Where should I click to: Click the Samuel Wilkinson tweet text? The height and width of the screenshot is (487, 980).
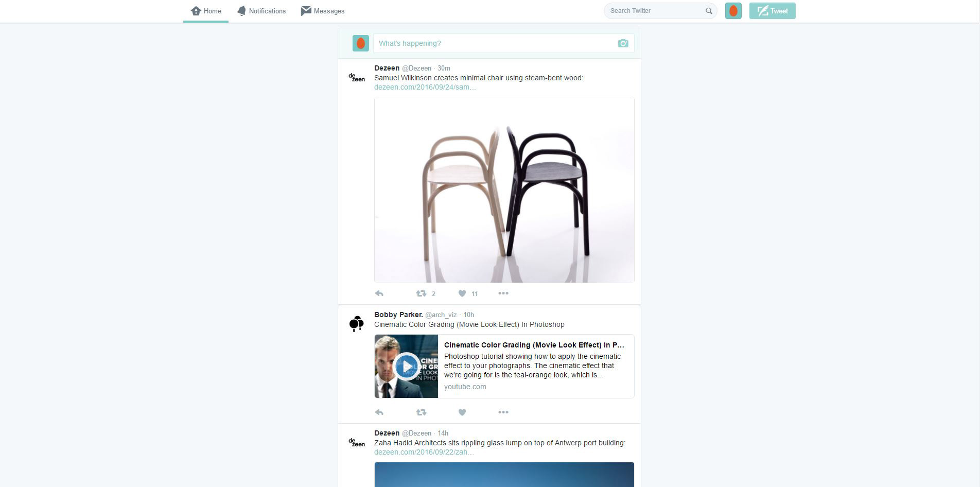pos(479,78)
